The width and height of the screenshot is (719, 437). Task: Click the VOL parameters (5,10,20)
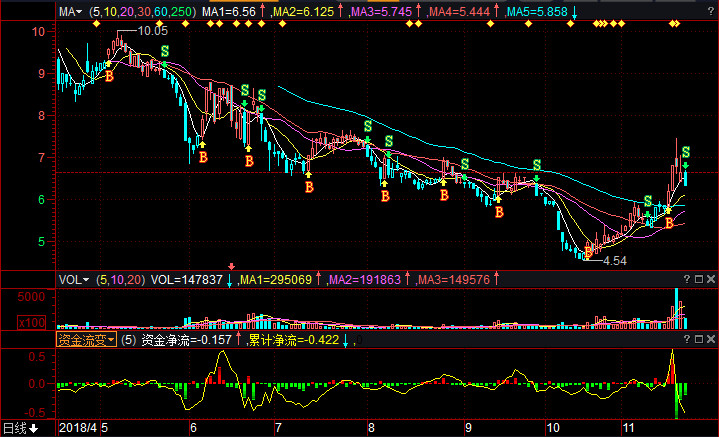[x=121, y=280]
